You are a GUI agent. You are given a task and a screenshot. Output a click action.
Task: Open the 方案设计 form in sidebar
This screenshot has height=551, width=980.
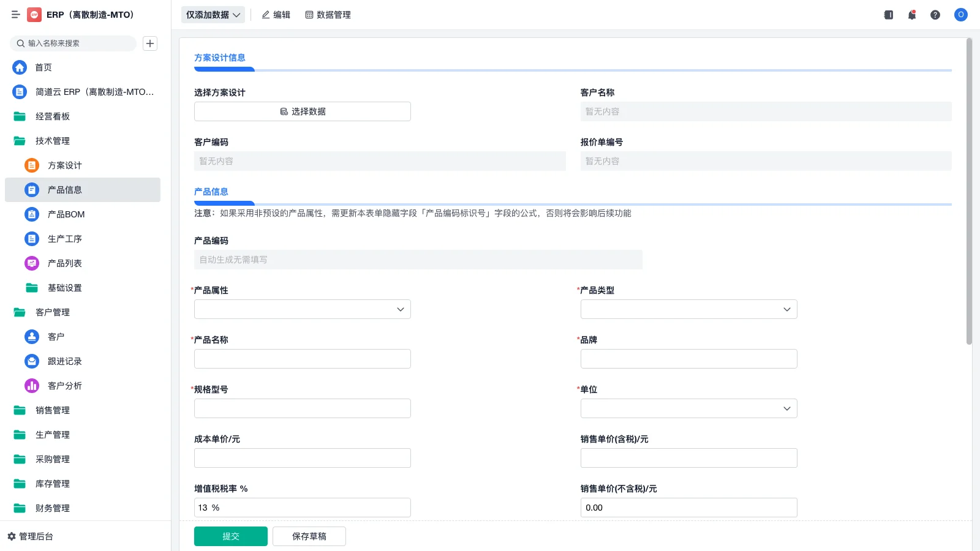tap(65, 165)
